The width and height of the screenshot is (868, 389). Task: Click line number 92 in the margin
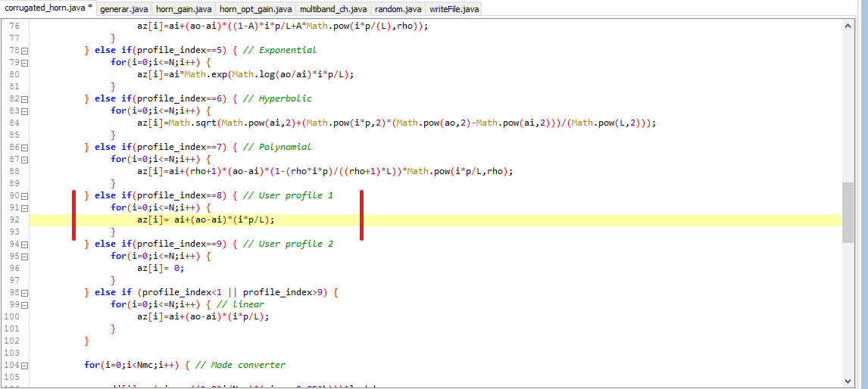click(x=12, y=220)
